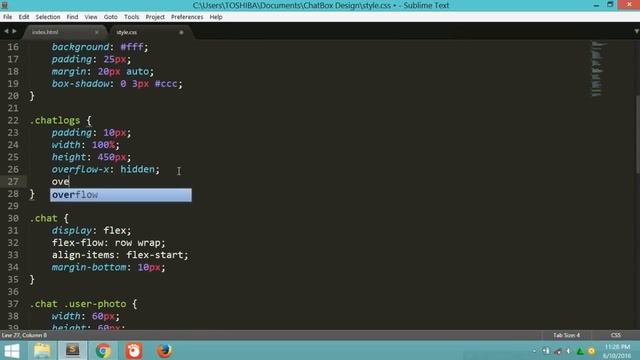
Task: Click the volume tray icon
Action: coord(569,351)
